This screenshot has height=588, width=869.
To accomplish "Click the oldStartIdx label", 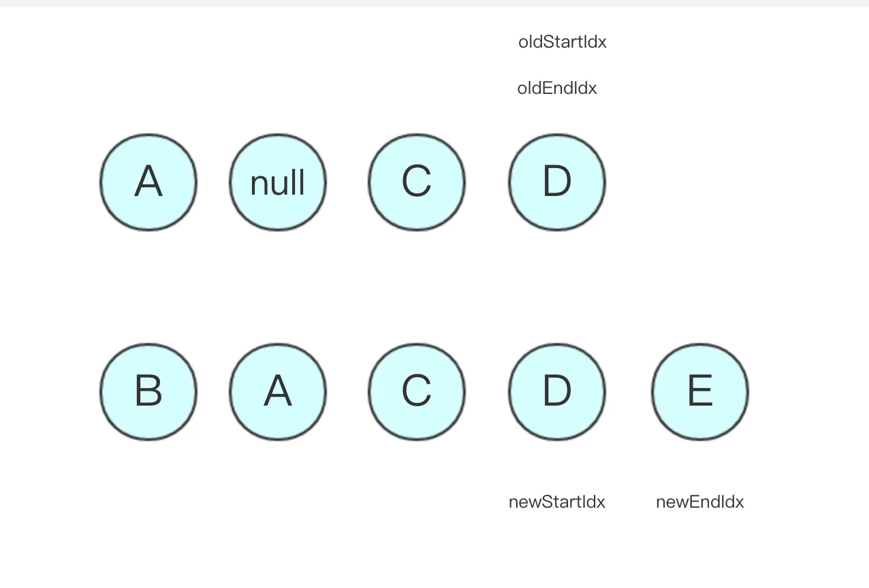I will (x=563, y=42).
